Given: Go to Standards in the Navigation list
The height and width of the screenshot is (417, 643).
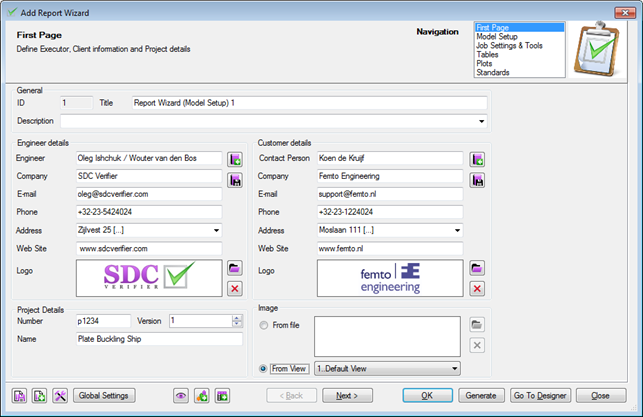Looking at the screenshot, I should tap(519, 73).
